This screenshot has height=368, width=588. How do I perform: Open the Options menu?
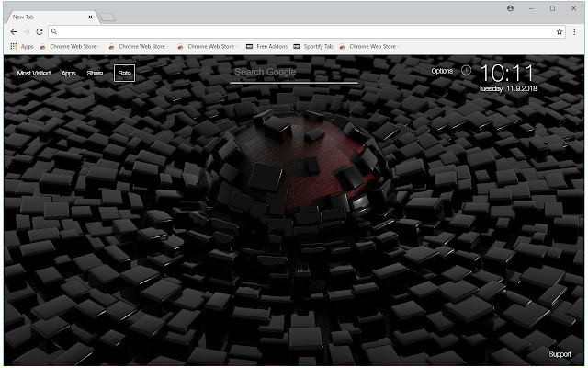click(x=442, y=71)
